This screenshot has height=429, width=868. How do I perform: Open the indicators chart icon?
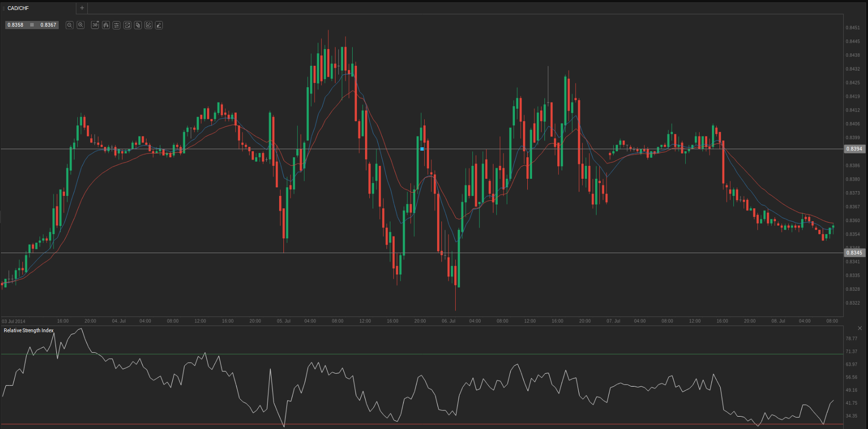click(x=127, y=25)
